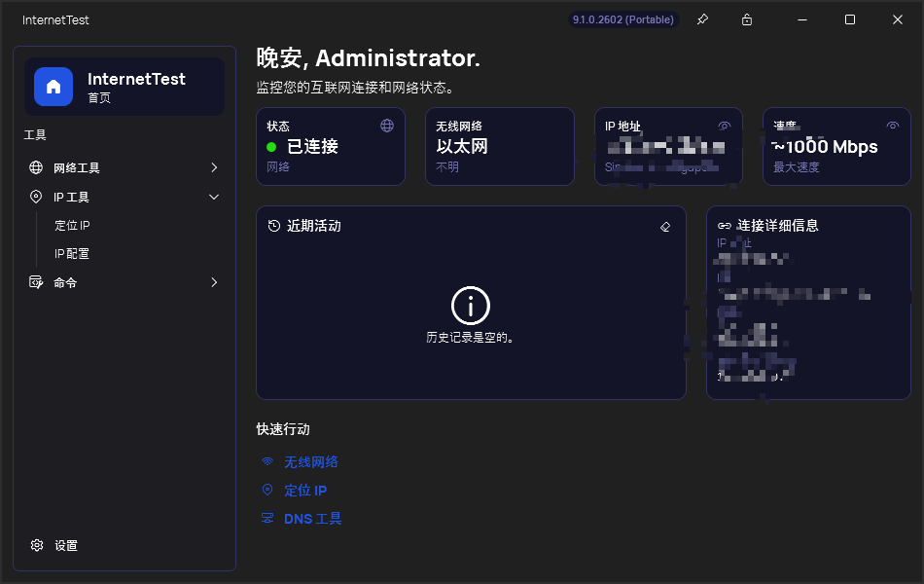Open Settings via the gear icon
The height and width of the screenshot is (584, 924).
click(x=37, y=545)
